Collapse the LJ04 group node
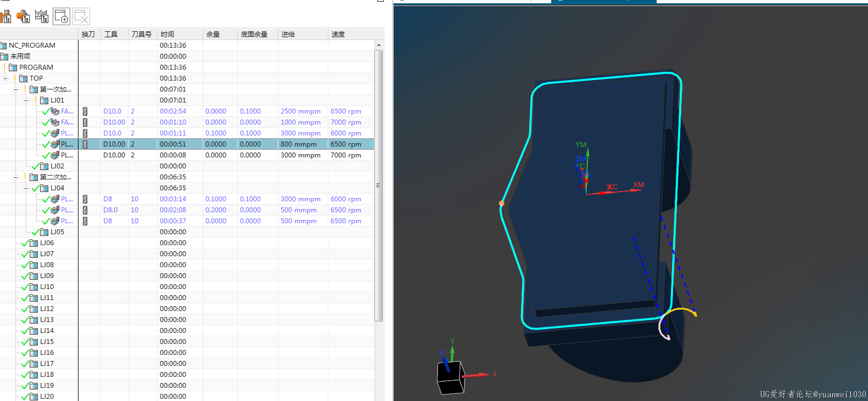This screenshot has height=401, width=868. click(x=26, y=188)
